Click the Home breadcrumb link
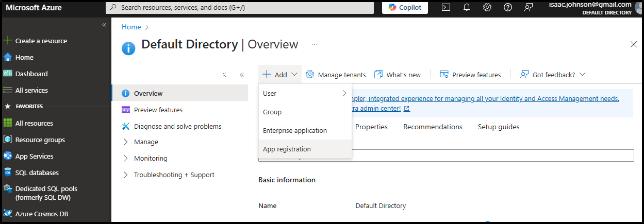644x224 pixels. point(131,27)
